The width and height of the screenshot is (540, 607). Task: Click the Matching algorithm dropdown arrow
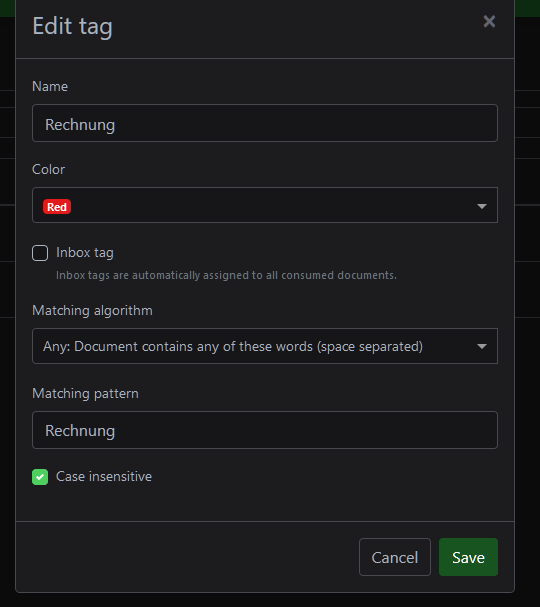point(482,346)
